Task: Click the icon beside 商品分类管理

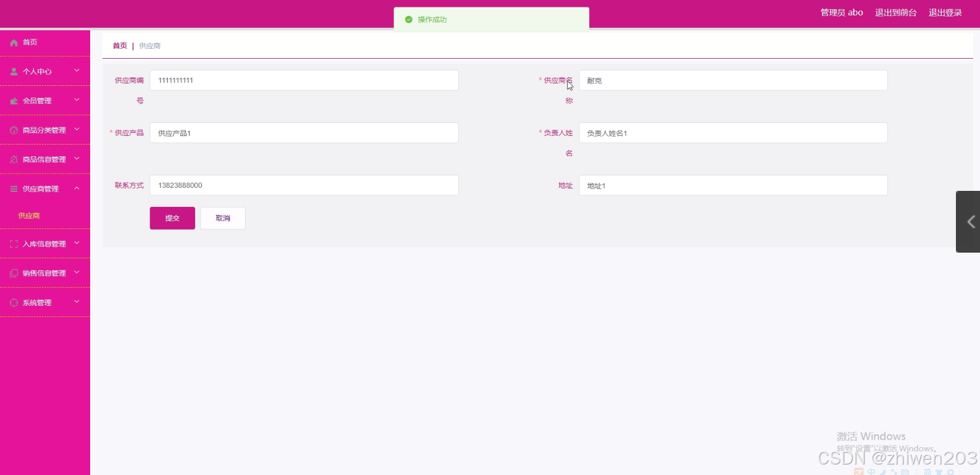Action: point(14,130)
